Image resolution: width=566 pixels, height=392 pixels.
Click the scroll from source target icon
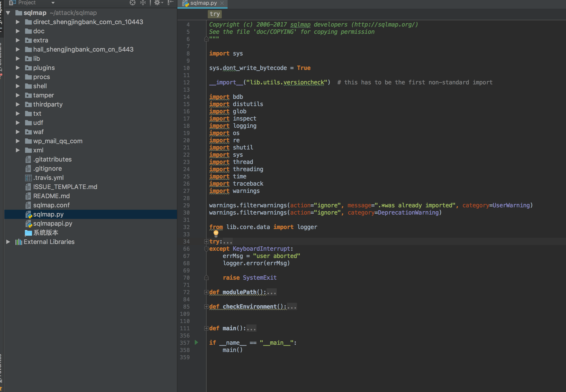pyautogui.click(x=132, y=3)
